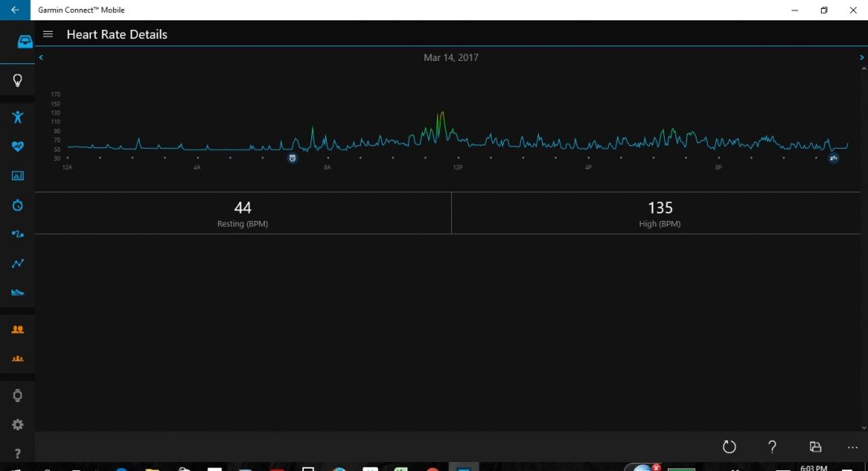Click the 4P time axis label
The width and height of the screenshot is (868, 471).
588,167
